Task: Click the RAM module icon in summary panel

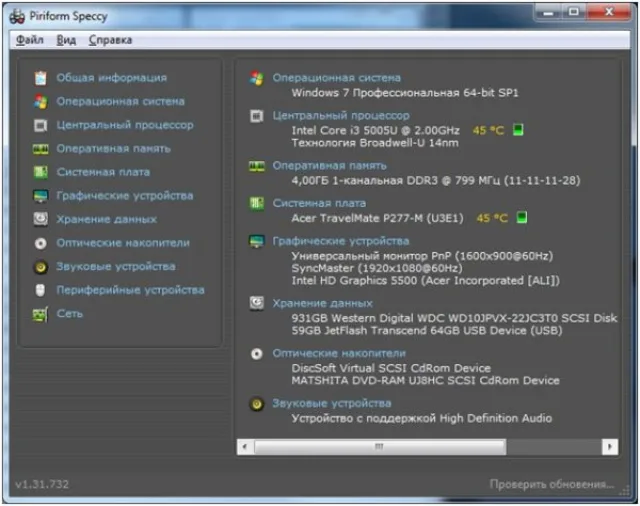Action: (x=257, y=166)
